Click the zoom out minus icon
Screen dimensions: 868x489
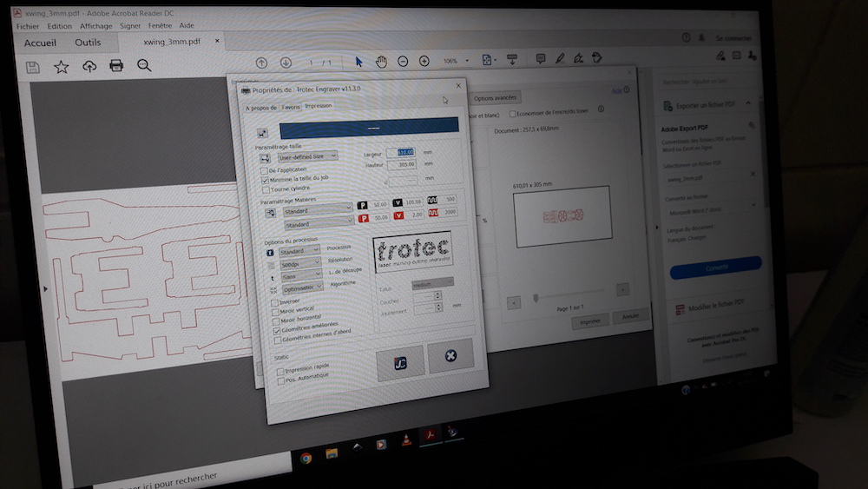tap(403, 62)
